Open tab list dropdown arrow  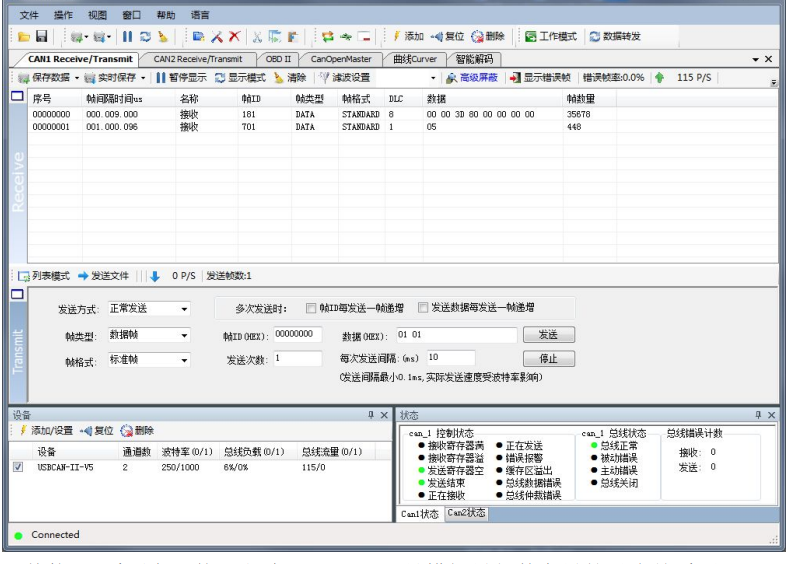point(755,59)
